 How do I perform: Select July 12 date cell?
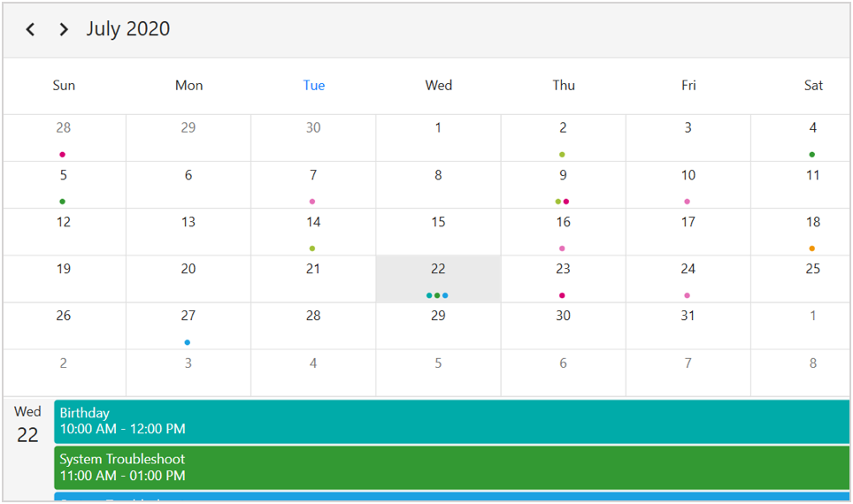[x=65, y=232]
